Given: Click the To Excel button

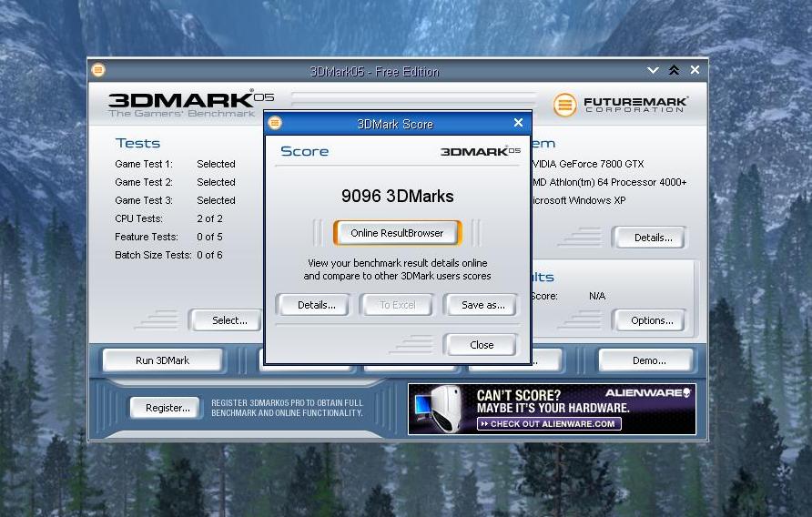Looking at the screenshot, I should [397, 305].
